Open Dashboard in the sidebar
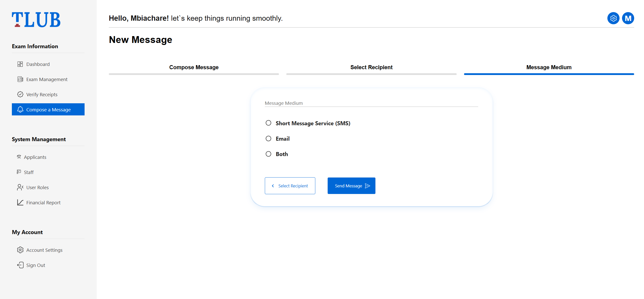The width and height of the screenshot is (644, 299). pos(48,64)
